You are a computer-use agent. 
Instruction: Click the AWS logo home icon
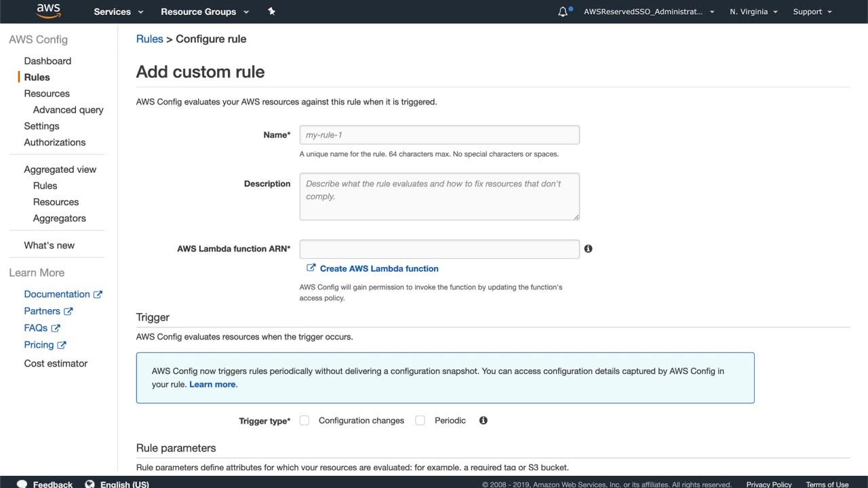[49, 11]
